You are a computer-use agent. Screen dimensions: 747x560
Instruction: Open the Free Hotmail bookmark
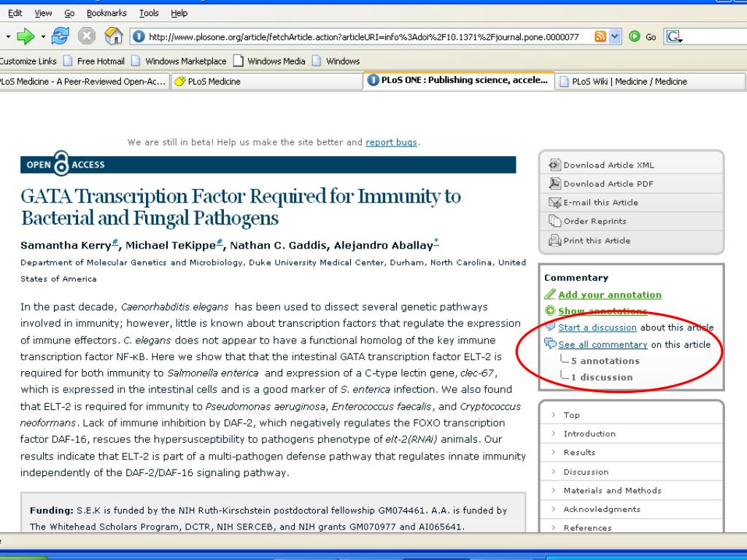(x=94, y=61)
